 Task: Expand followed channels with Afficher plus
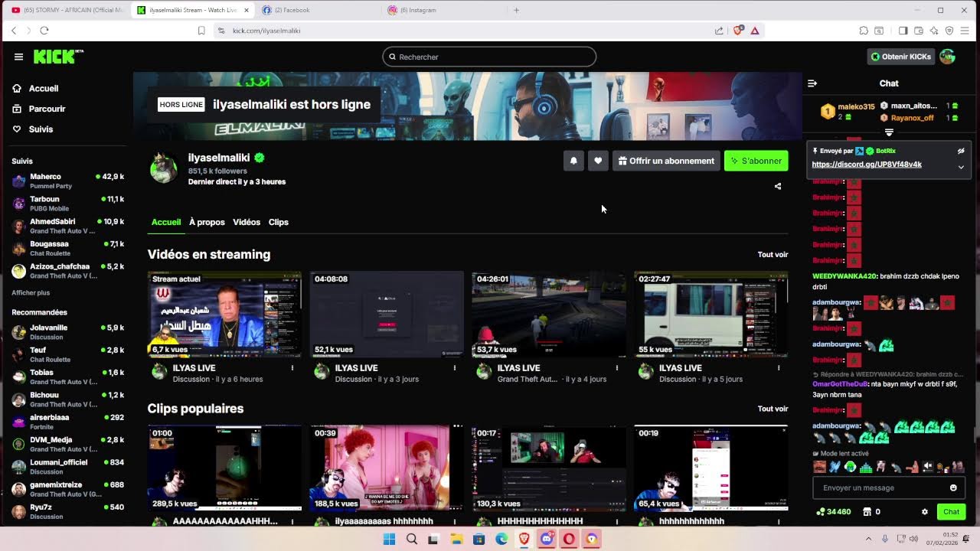click(31, 293)
